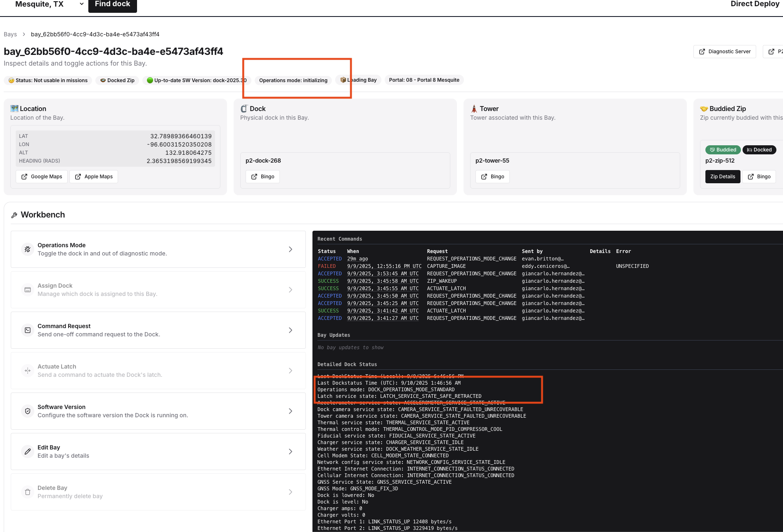This screenshot has width=783, height=532.
Task: Expand the Actuate Latch chevron
Action: [x=291, y=371]
